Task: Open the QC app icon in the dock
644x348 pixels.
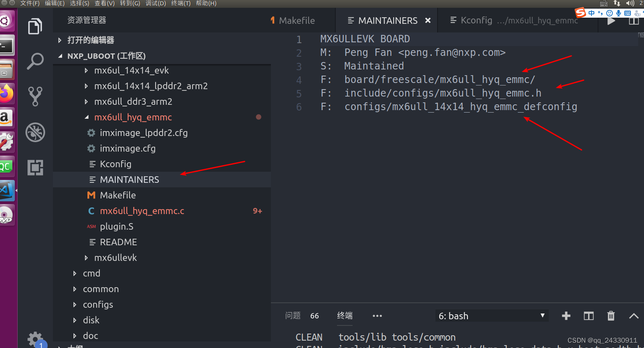Action: pyautogui.click(x=7, y=166)
